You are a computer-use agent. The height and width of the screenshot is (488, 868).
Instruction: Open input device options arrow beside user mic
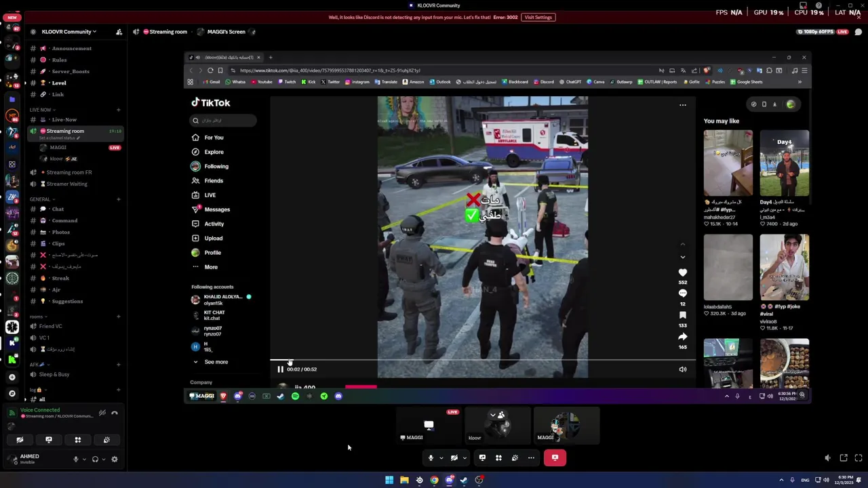tap(84, 459)
